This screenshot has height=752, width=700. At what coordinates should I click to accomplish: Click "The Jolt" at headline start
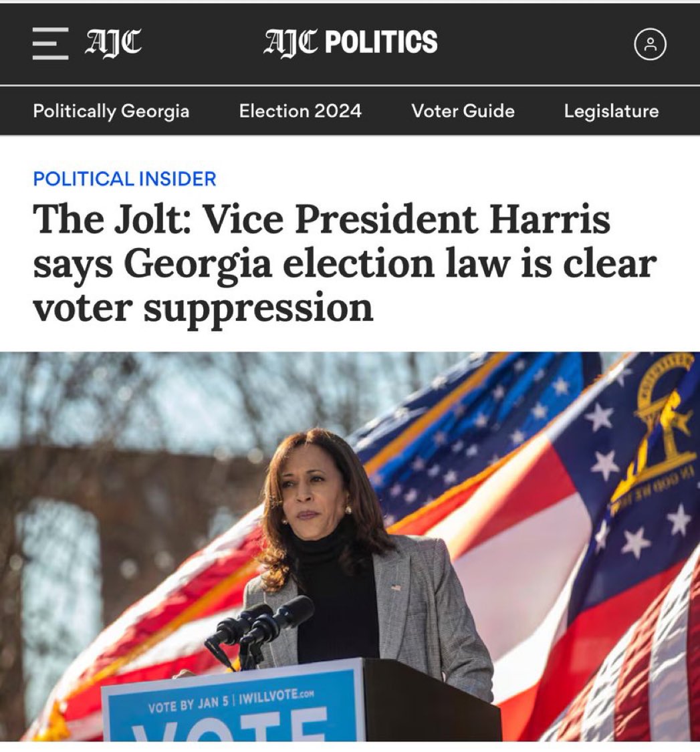112,219
